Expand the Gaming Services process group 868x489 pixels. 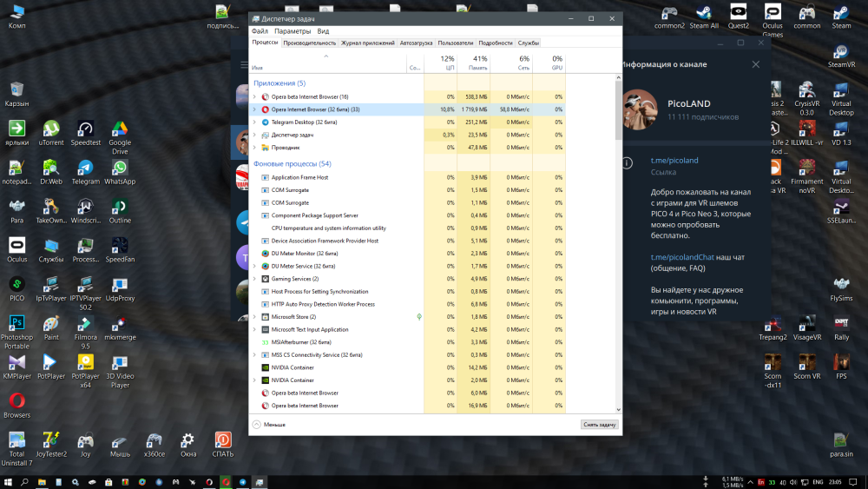[254, 279]
